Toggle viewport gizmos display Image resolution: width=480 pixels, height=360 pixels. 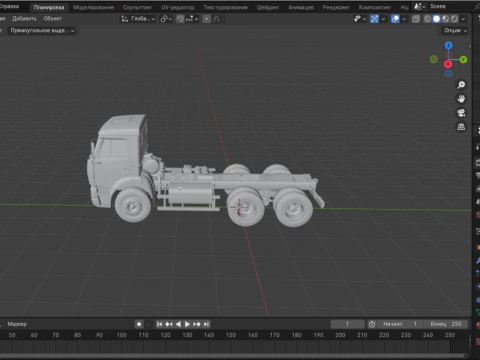point(374,19)
